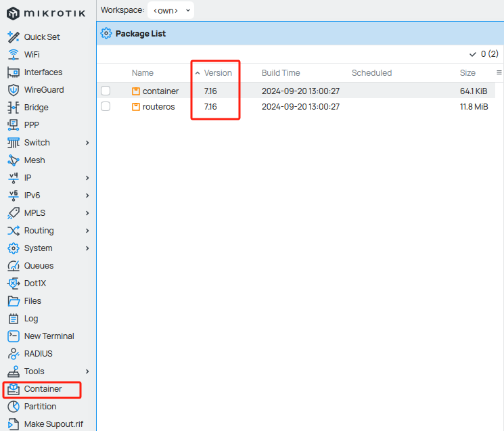Viewport: 504px width, 431px height.
Task: Click the Package List title
Action: [x=141, y=33]
